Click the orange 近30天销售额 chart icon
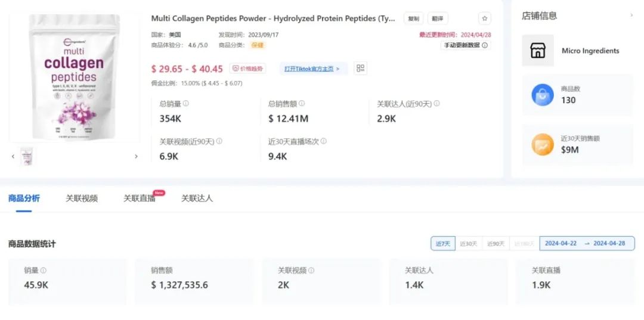The image size is (644, 320). coord(543,144)
